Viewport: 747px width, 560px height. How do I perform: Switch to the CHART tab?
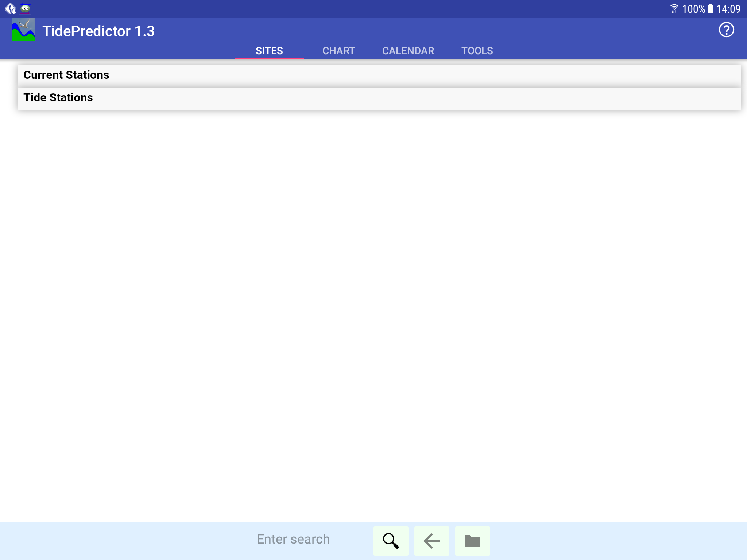(x=338, y=51)
